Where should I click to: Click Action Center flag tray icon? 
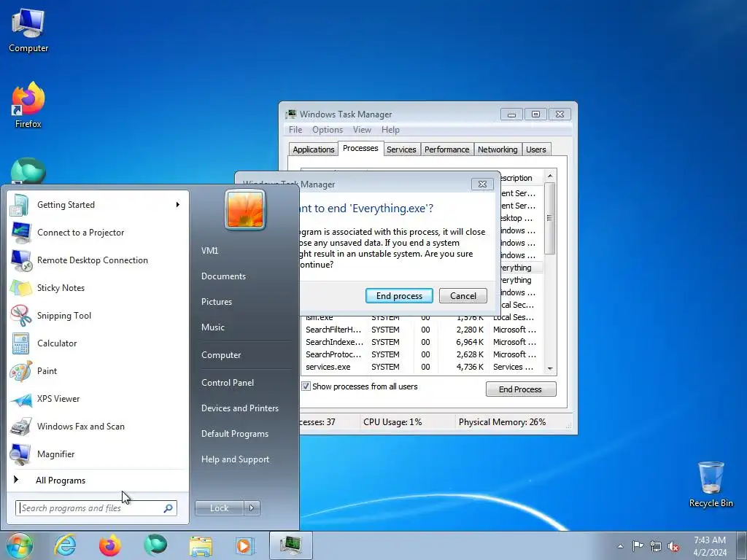coord(638,545)
